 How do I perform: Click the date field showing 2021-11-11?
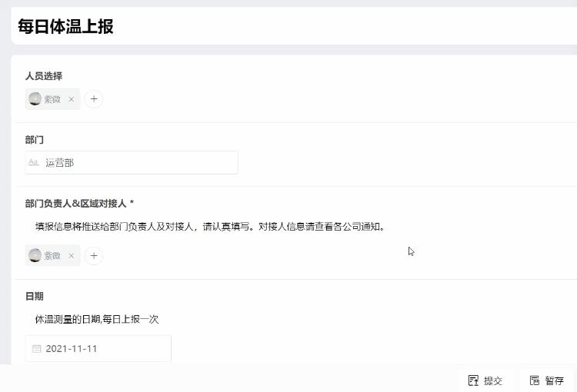[x=100, y=349]
